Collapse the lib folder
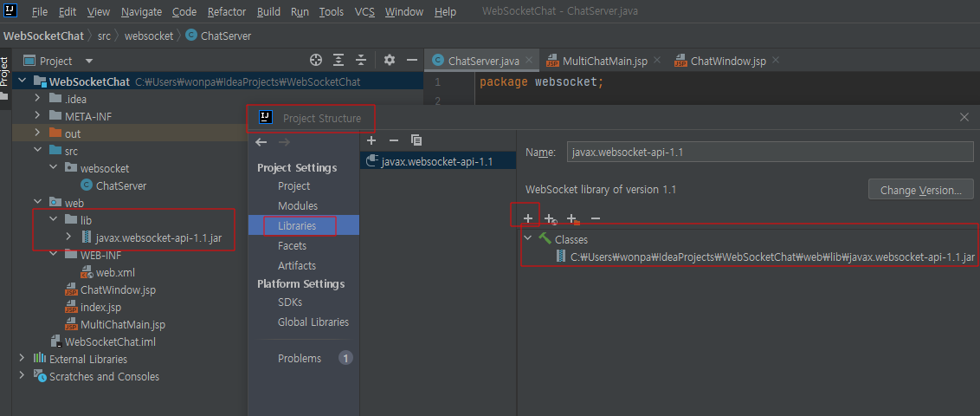980x416 pixels. coord(53,220)
